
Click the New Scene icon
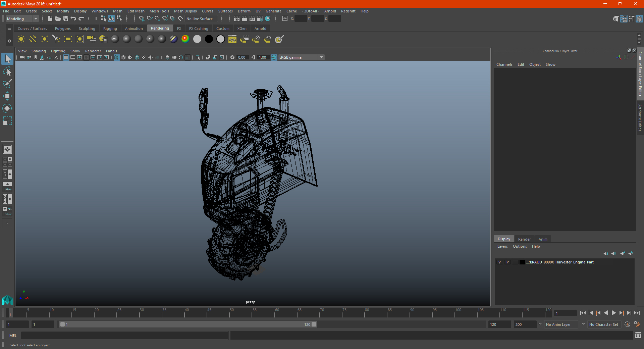[x=50, y=19]
